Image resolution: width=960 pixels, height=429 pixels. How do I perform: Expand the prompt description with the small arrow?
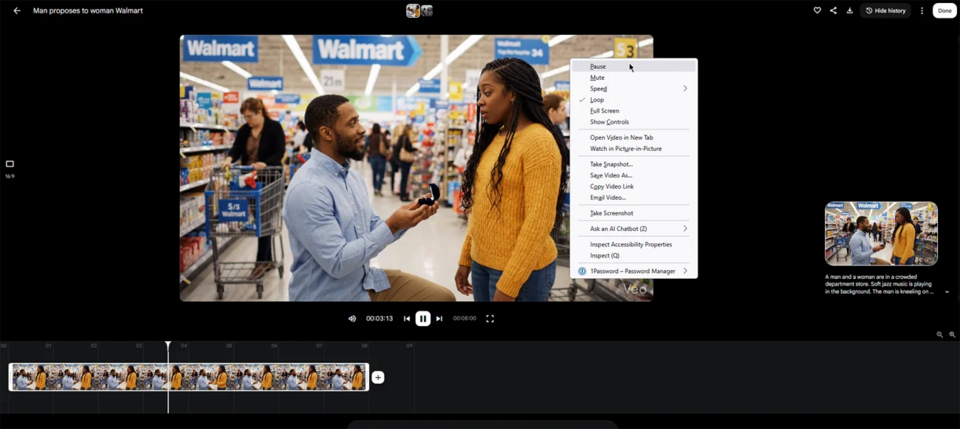tap(948, 293)
